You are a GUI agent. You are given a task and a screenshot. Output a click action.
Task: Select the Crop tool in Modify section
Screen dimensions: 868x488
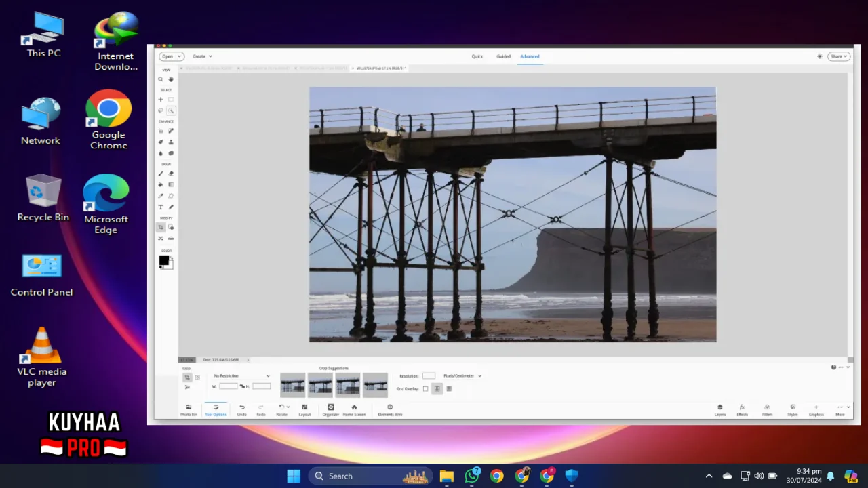coord(161,228)
